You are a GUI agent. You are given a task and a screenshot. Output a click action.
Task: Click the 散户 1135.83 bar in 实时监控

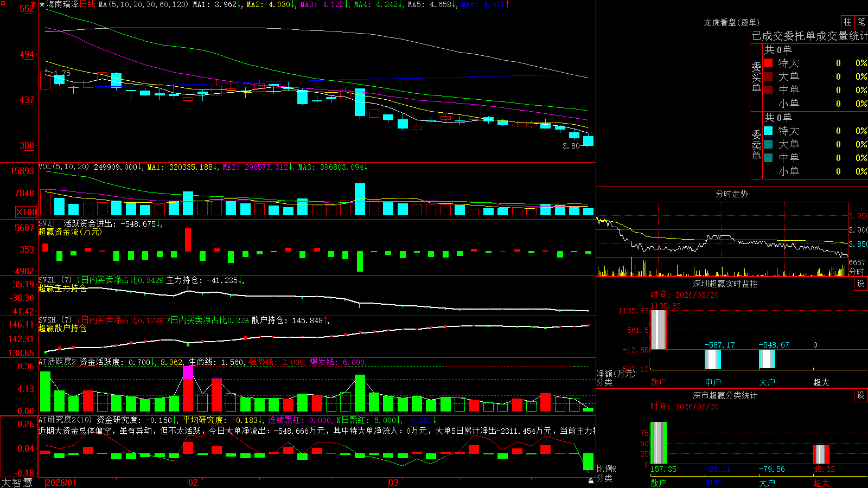click(658, 330)
